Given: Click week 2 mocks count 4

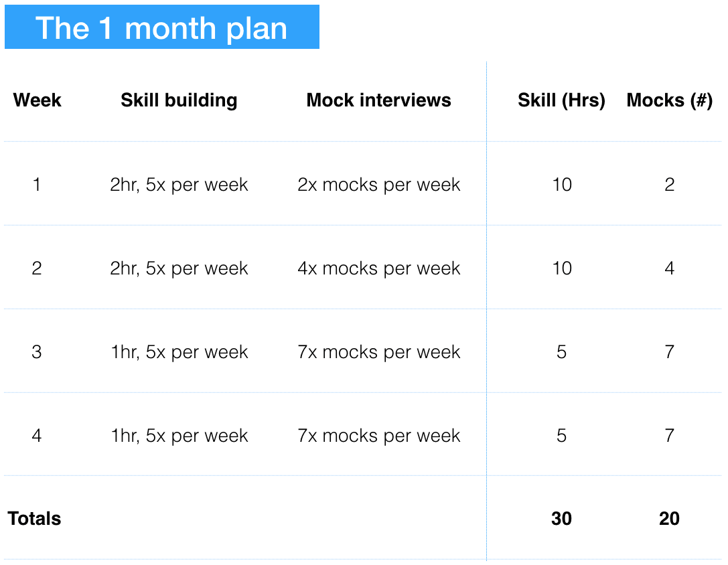Looking at the screenshot, I should coord(669,268).
